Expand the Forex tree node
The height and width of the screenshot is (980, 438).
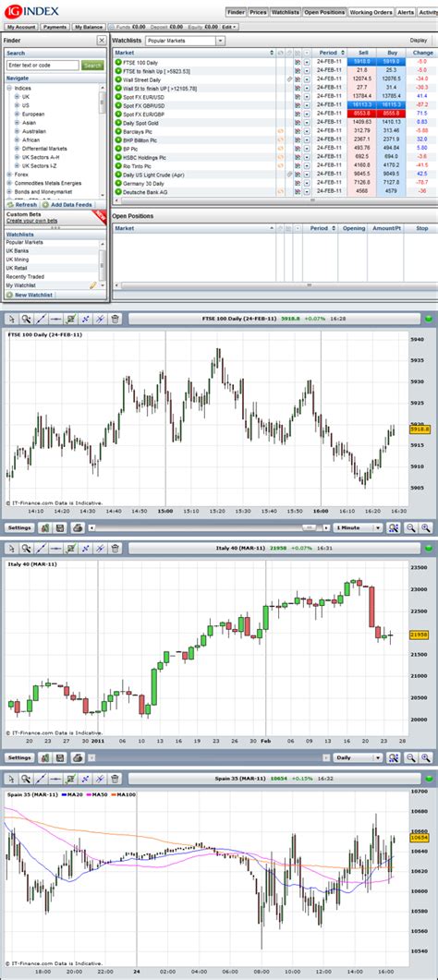point(9,175)
